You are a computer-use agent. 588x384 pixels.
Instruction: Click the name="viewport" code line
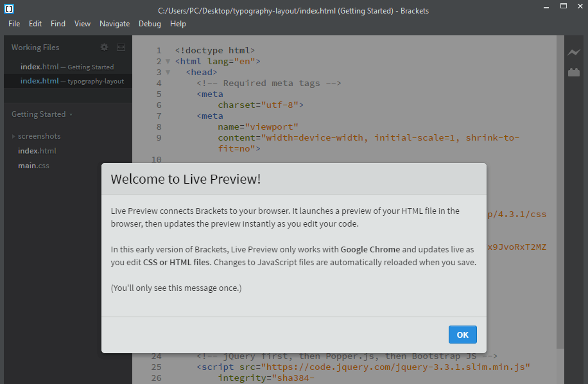pyautogui.click(x=258, y=127)
